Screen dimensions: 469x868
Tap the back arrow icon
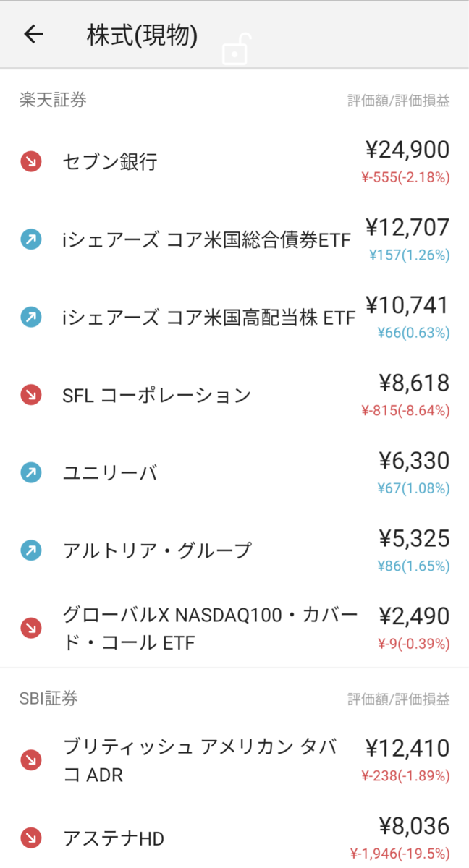click(x=34, y=34)
